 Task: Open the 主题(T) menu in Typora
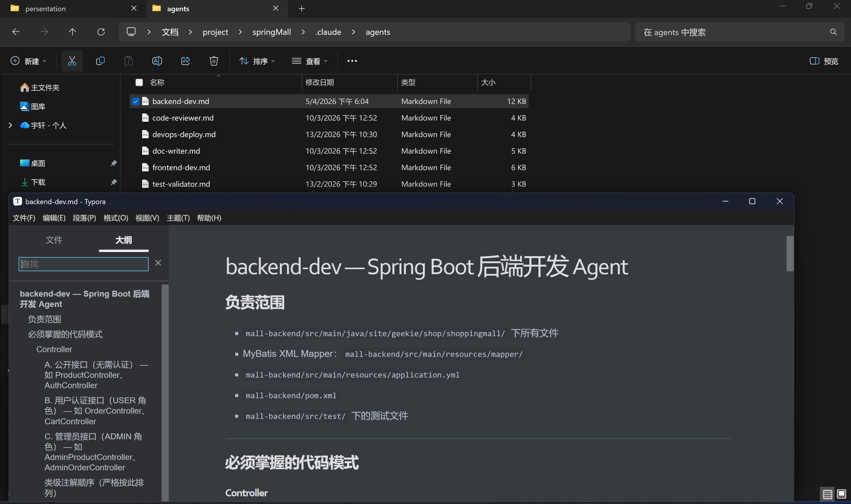178,218
